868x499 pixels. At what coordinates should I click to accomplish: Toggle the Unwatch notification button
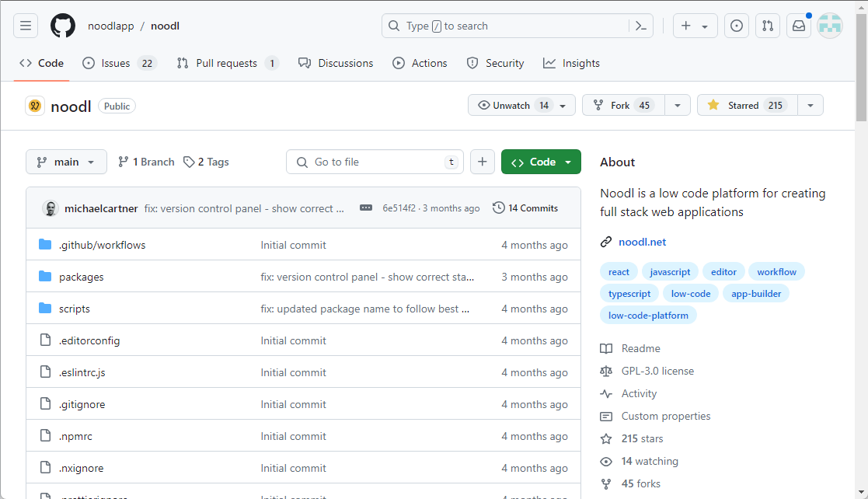click(x=514, y=105)
